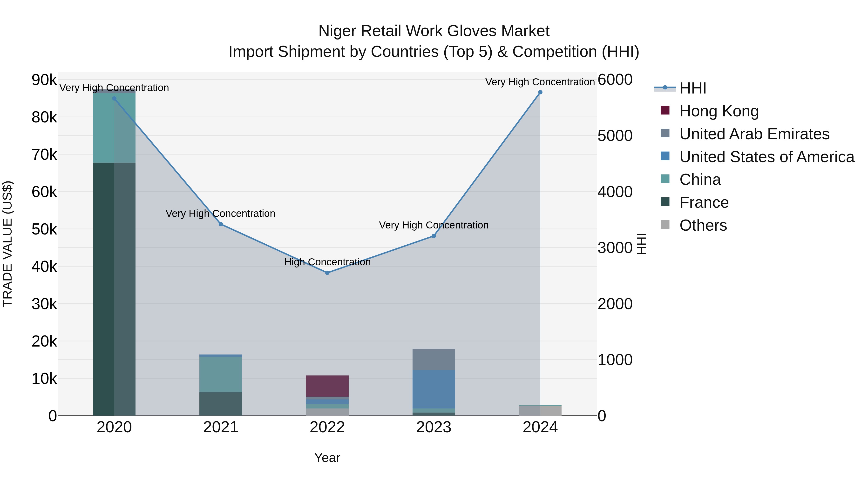Click the 'Year' x-axis title

click(x=327, y=458)
